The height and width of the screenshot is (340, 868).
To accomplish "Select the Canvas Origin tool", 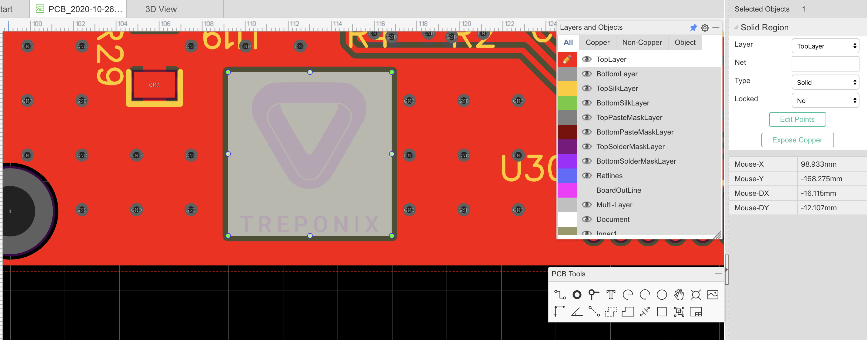I will click(x=560, y=312).
